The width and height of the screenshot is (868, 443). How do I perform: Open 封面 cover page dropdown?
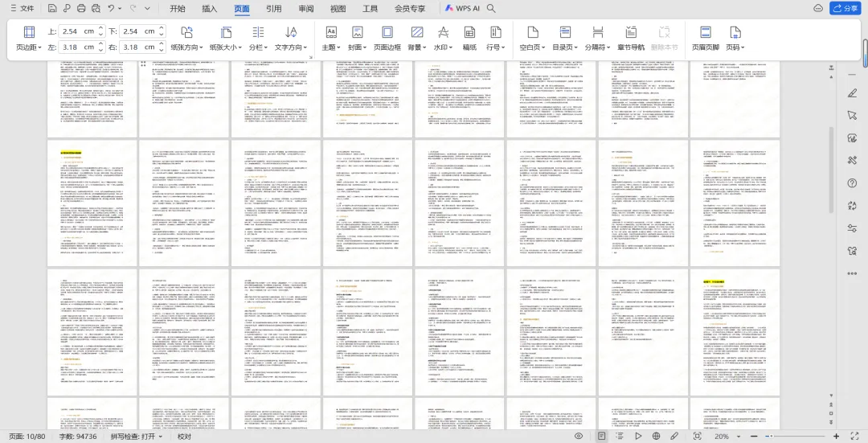tap(357, 39)
